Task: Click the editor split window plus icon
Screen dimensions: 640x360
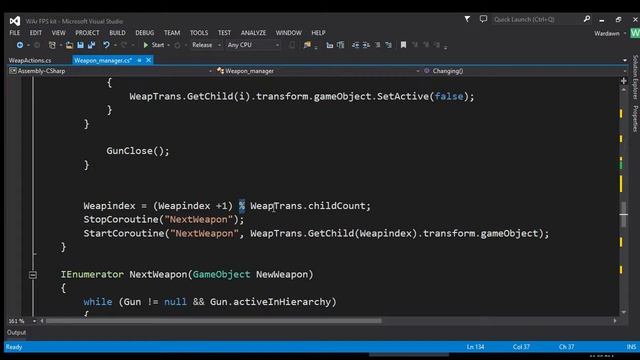Action: click(624, 81)
